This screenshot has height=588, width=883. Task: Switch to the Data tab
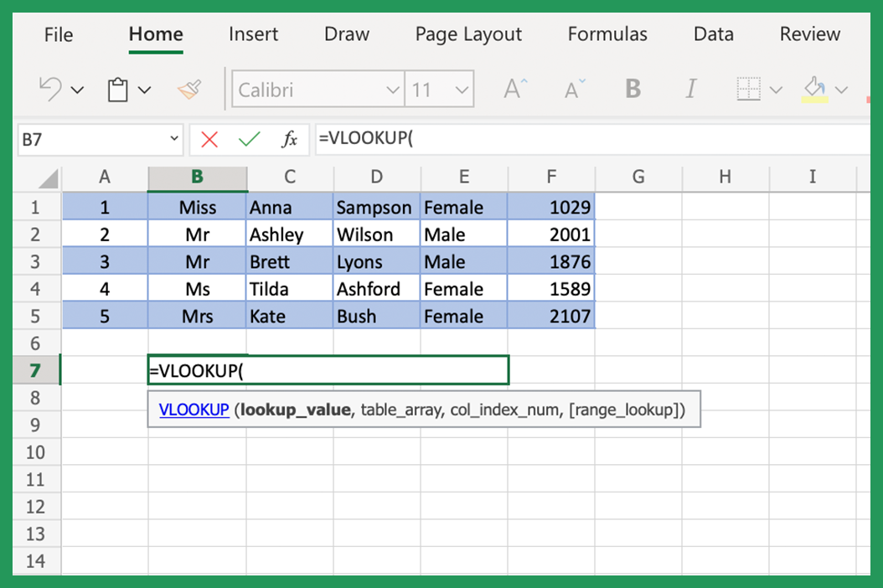tap(713, 34)
